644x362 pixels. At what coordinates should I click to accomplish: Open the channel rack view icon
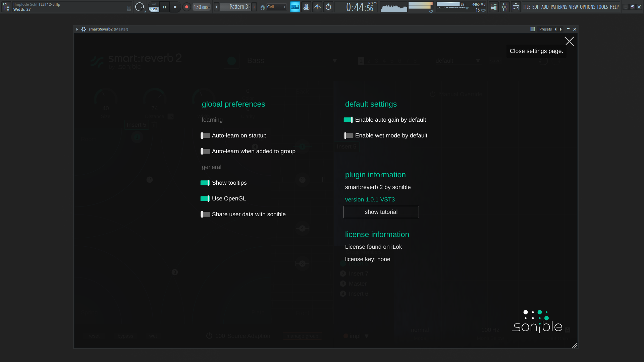click(516, 7)
